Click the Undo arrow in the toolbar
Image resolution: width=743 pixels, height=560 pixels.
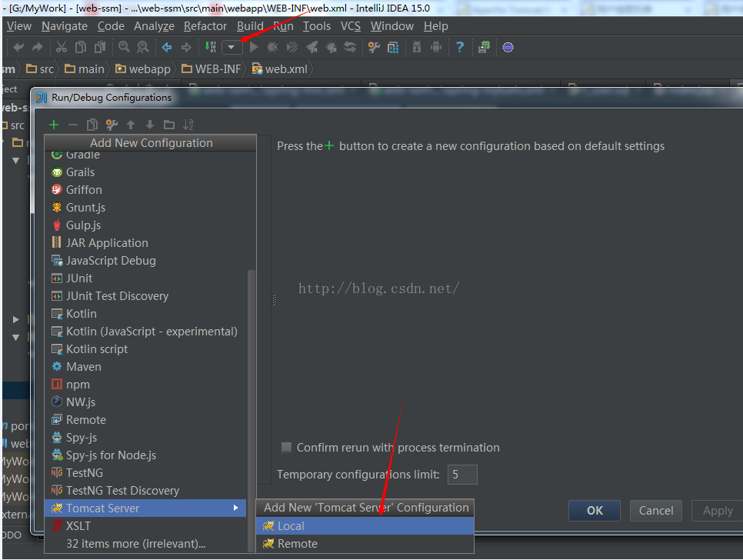(x=19, y=47)
